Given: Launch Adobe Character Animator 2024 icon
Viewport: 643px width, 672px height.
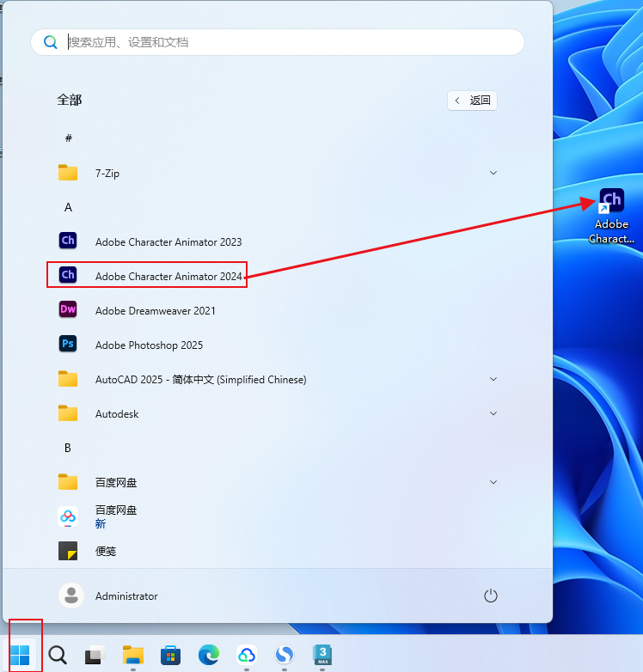Looking at the screenshot, I should pos(68,275).
